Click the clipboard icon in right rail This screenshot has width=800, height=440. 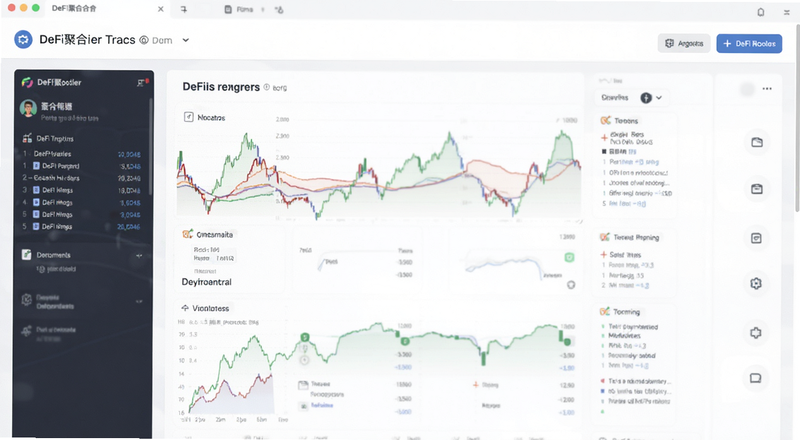[x=757, y=189]
